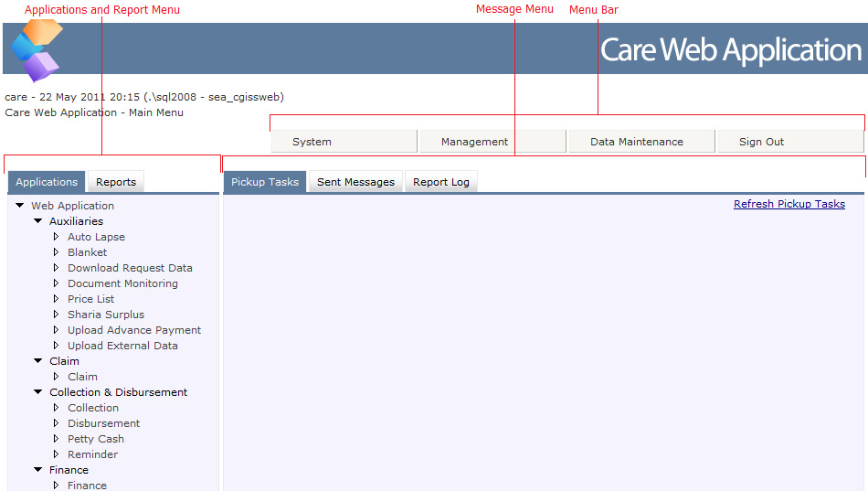Switch to the Sent Messages tab
868x491 pixels.
click(355, 182)
